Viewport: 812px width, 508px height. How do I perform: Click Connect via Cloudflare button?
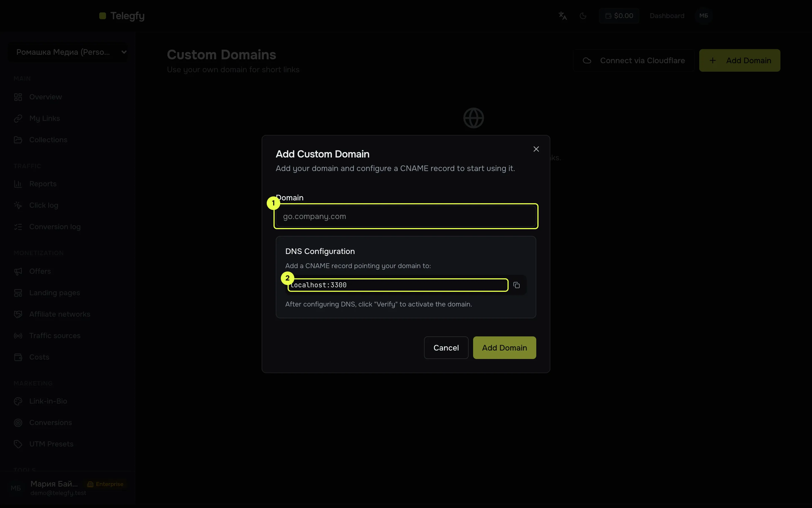point(634,60)
